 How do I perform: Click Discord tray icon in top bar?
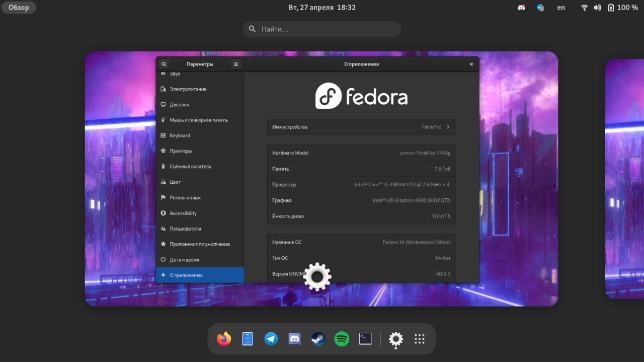coord(521,8)
